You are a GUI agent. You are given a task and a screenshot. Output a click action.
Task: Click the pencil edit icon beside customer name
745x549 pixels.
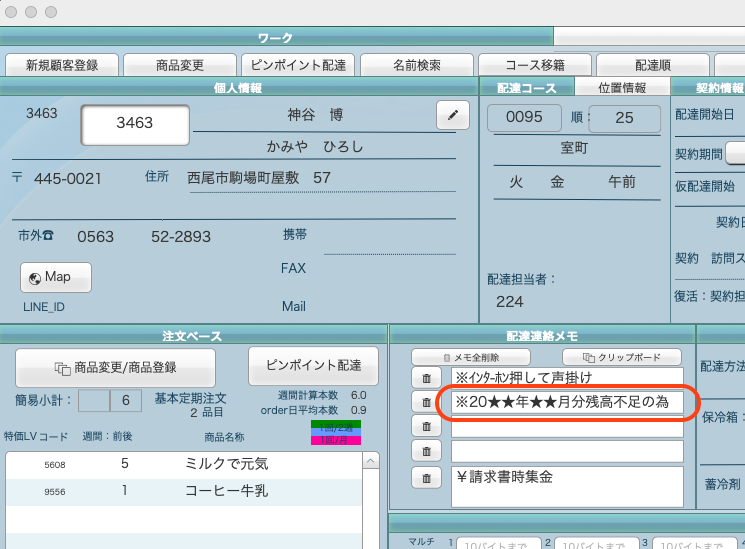pyautogui.click(x=453, y=116)
